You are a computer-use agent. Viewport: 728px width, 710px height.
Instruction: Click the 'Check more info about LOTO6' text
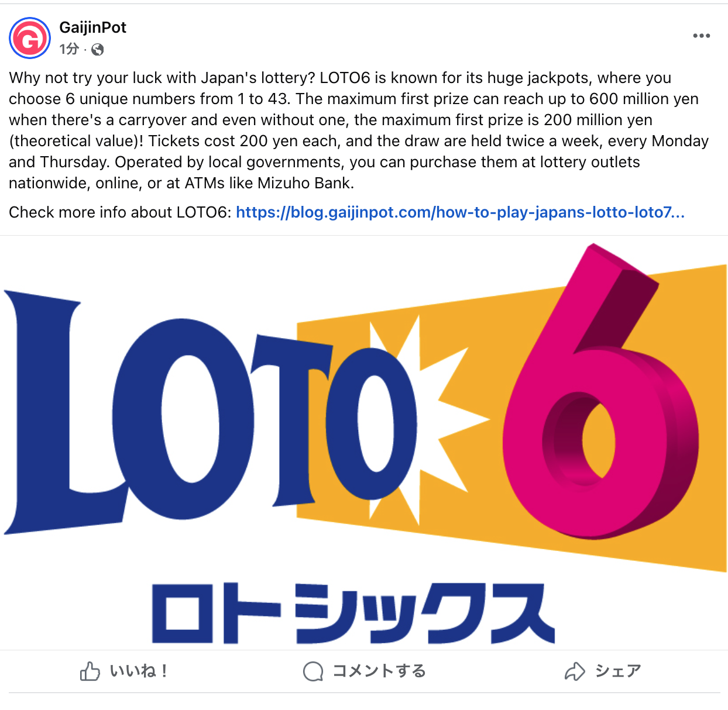coord(120,212)
